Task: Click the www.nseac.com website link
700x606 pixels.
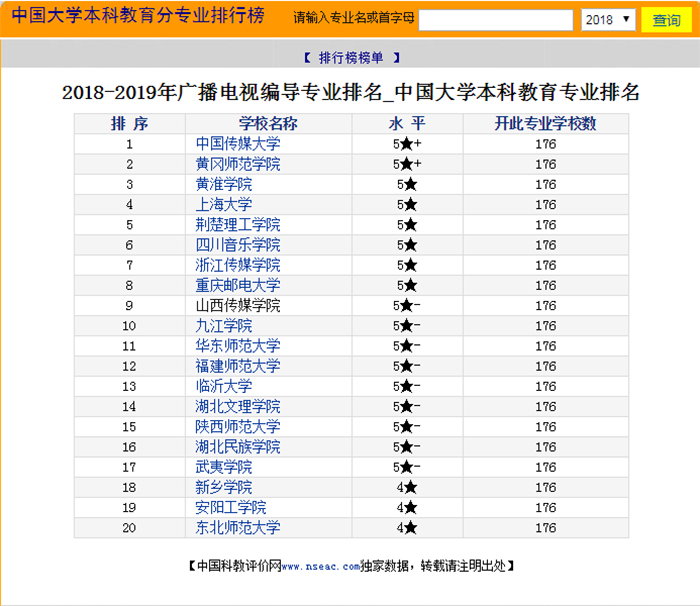Action: (319, 566)
